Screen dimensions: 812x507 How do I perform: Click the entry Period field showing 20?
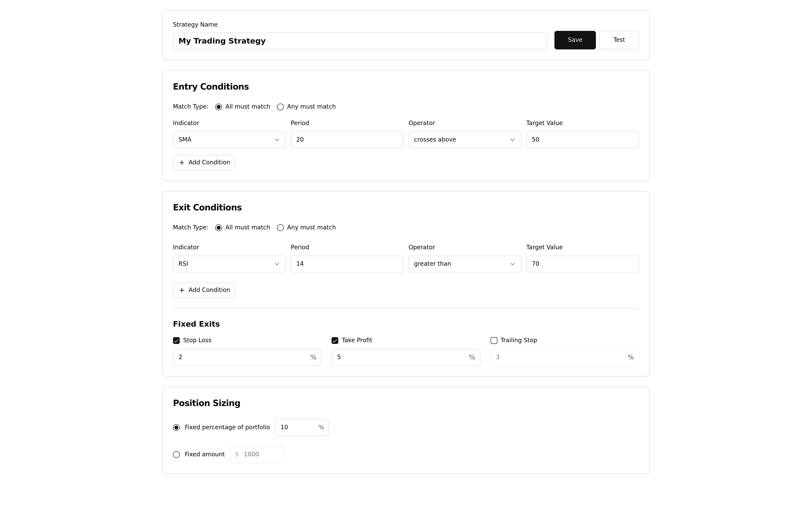coord(347,140)
